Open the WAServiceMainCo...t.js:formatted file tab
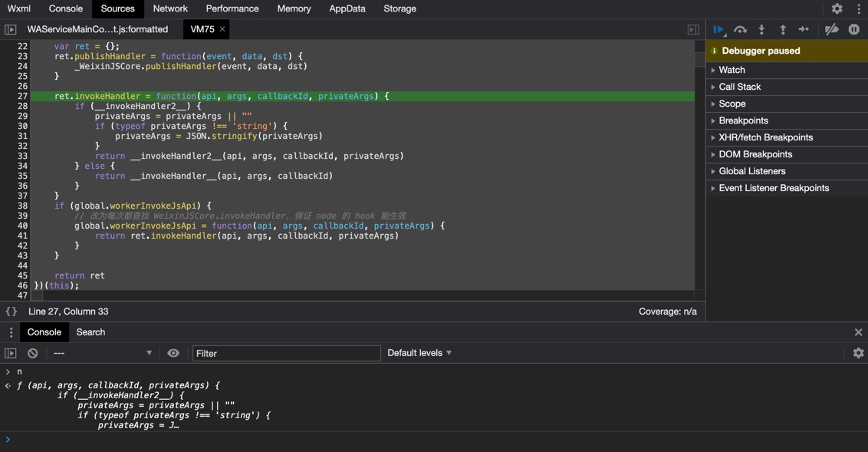This screenshot has height=452, width=868. pyautogui.click(x=97, y=29)
